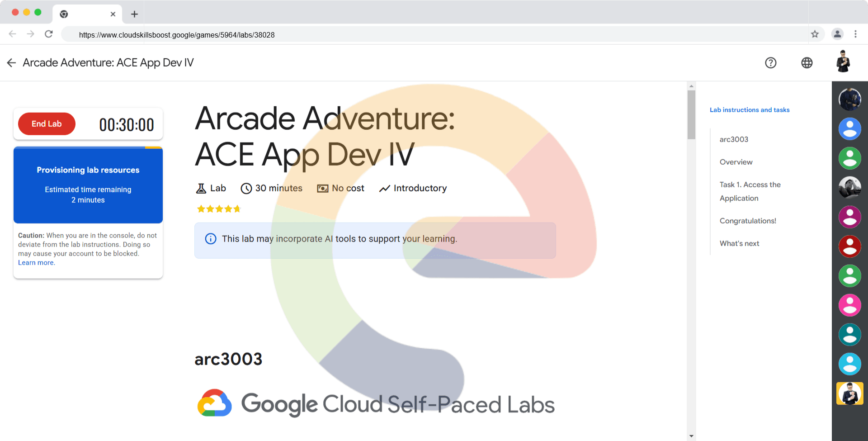868x441 pixels.
Task: Click the scrollbar up arrow
Action: [x=691, y=86]
